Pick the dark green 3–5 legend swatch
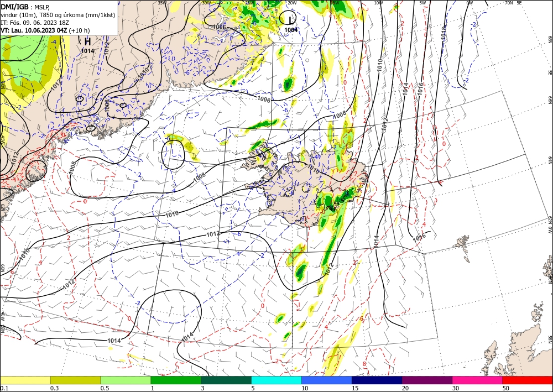The image size is (553, 392). pos(226,380)
